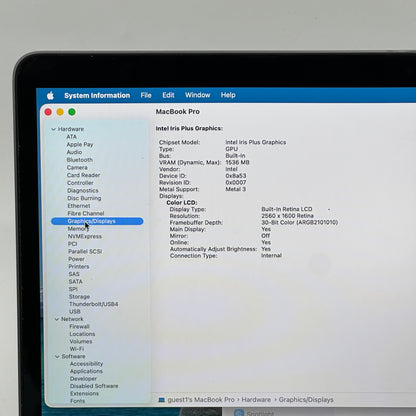Click Hardware in the bottom path bar
The image size is (416, 416).
pos(256,400)
